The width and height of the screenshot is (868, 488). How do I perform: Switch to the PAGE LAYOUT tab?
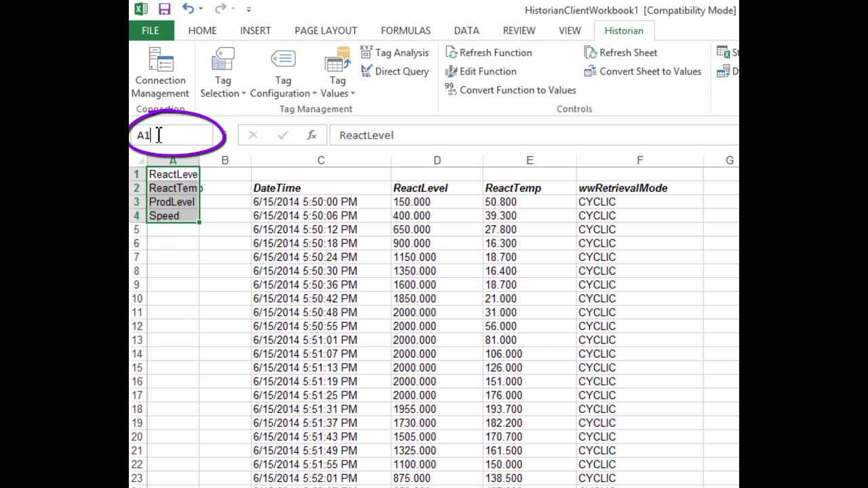[325, 30]
